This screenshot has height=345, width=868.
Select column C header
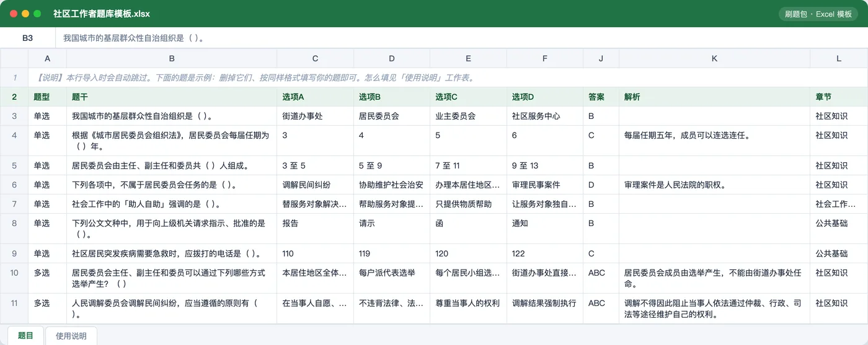pyautogui.click(x=315, y=58)
